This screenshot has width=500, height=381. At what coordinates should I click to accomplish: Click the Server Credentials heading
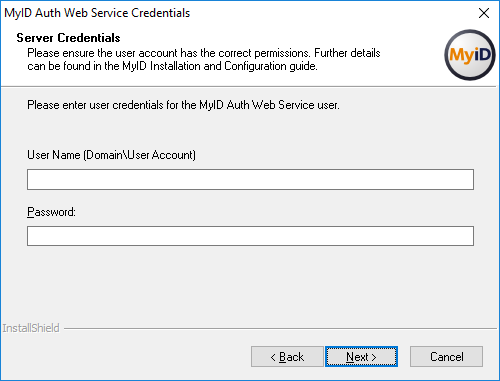pyautogui.click(x=68, y=38)
